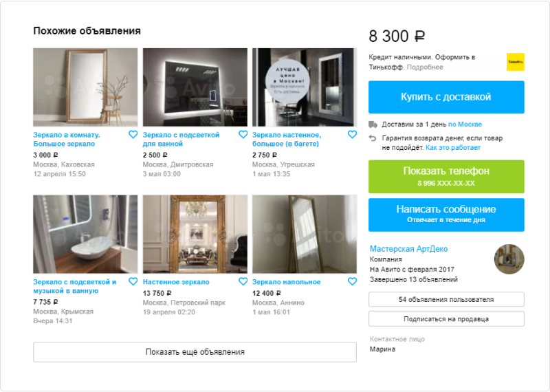Screen dimensions: 550x392
Task: Click the yellow Tinkoff logo
Action: click(515, 62)
